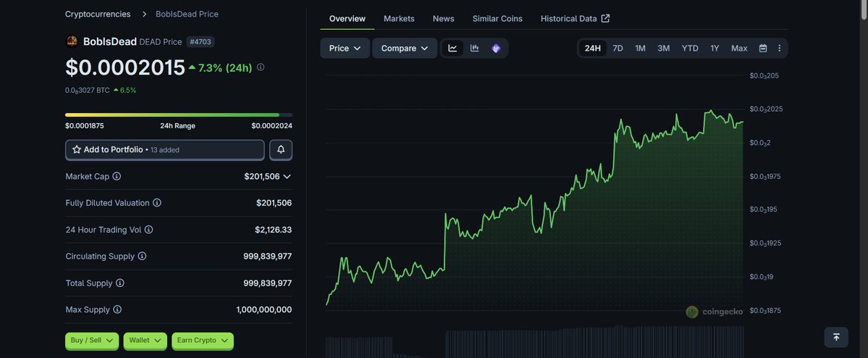Open the Earn Crypto dropdown
This screenshot has width=868, height=358.
[x=203, y=341]
